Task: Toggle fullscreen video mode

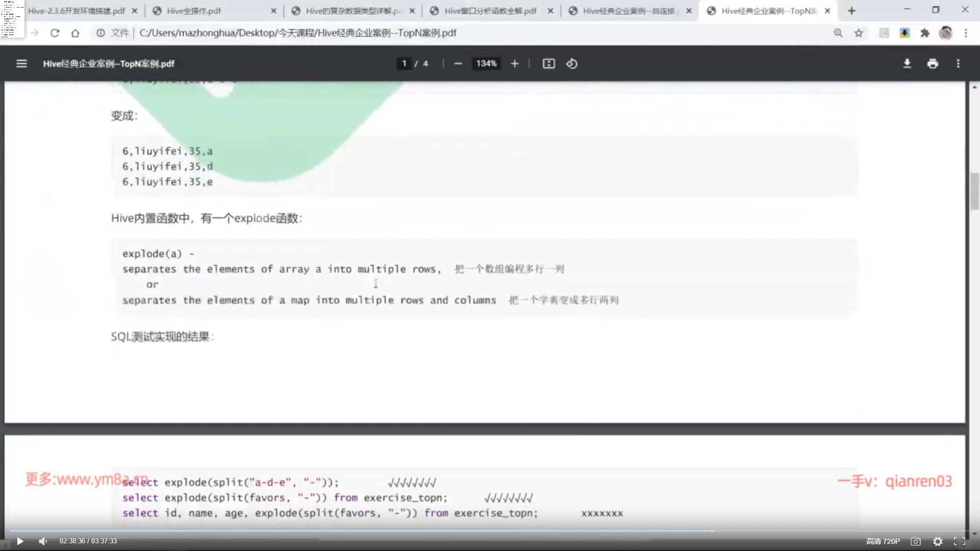Action: click(960, 541)
